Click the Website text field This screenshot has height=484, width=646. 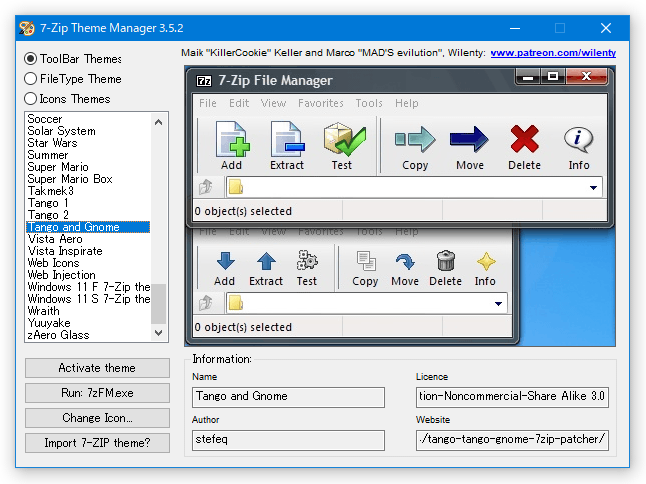point(512,440)
